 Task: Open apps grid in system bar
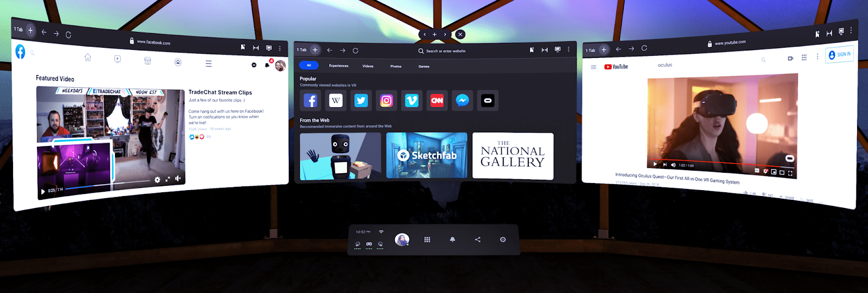pos(427,239)
